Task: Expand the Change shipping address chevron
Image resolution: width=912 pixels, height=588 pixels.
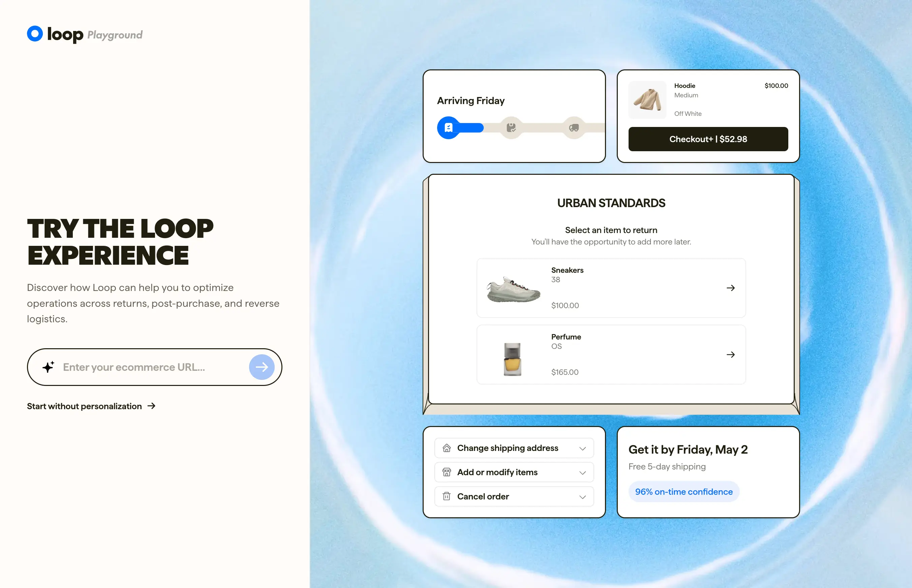Action: coord(582,448)
